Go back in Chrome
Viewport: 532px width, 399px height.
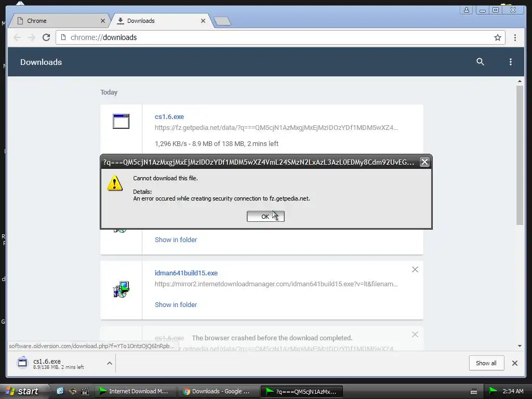(17, 37)
